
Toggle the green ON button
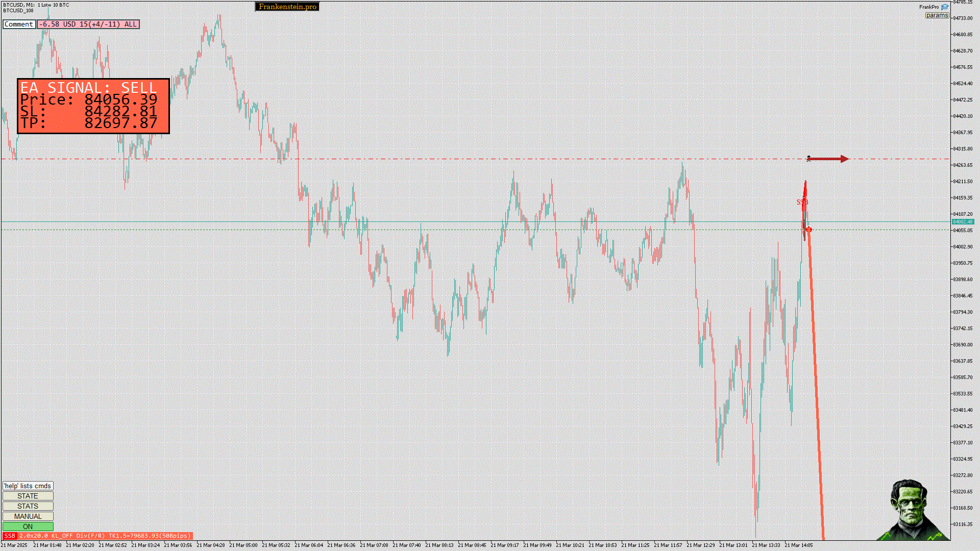point(28,527)
